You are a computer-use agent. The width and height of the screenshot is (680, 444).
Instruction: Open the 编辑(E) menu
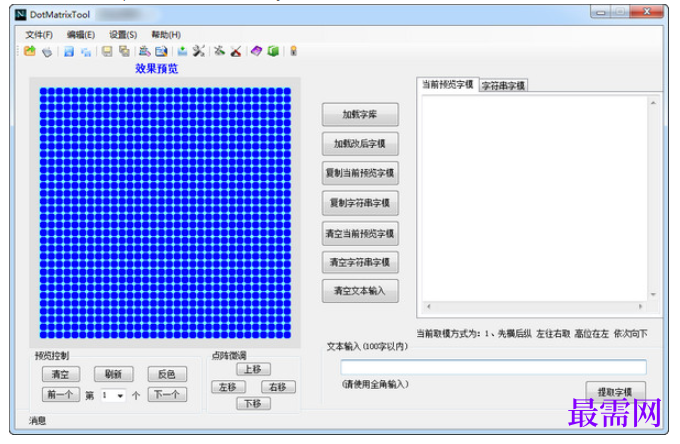[x=81, y=35]
